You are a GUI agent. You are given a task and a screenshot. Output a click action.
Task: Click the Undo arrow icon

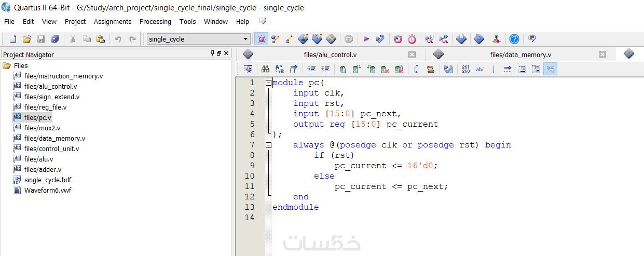tap(118, 39)
